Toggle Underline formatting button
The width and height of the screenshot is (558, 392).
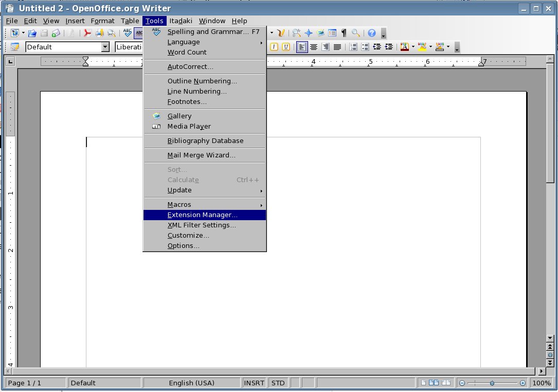coord(285,47)
